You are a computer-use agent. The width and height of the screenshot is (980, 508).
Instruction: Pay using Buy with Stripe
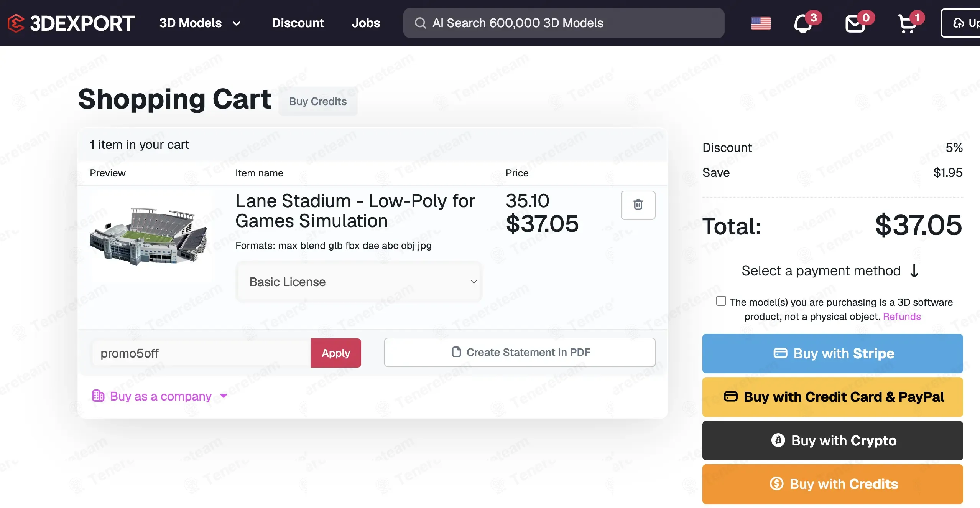coord(833,353)
